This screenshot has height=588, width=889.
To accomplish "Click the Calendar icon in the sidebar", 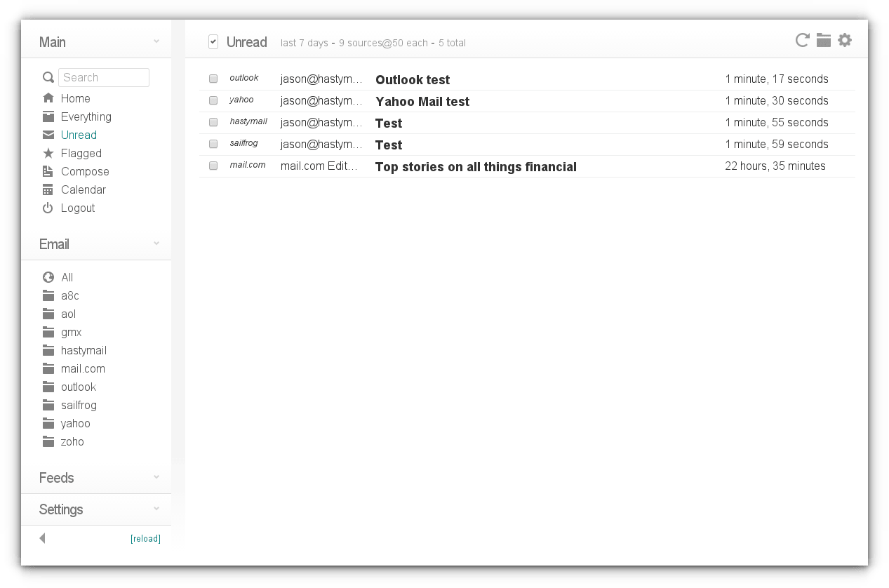I will coord(48,189).
